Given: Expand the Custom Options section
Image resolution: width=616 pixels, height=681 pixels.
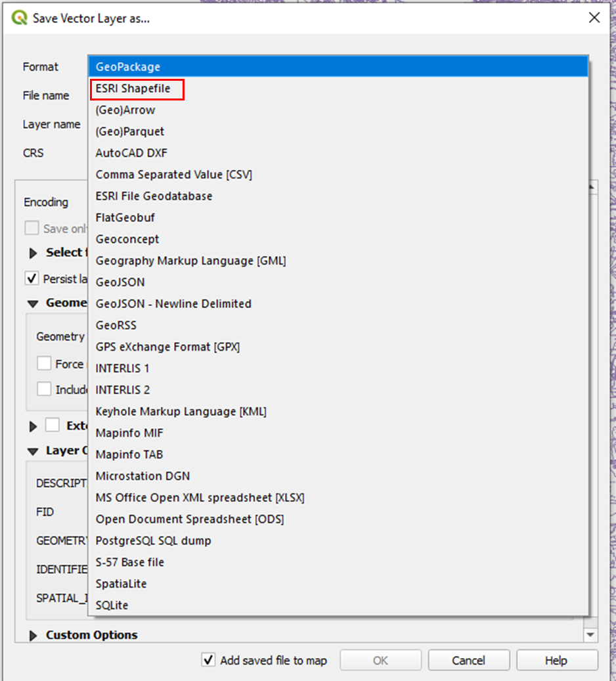Looking at the screenshot, I should point(33,636).
